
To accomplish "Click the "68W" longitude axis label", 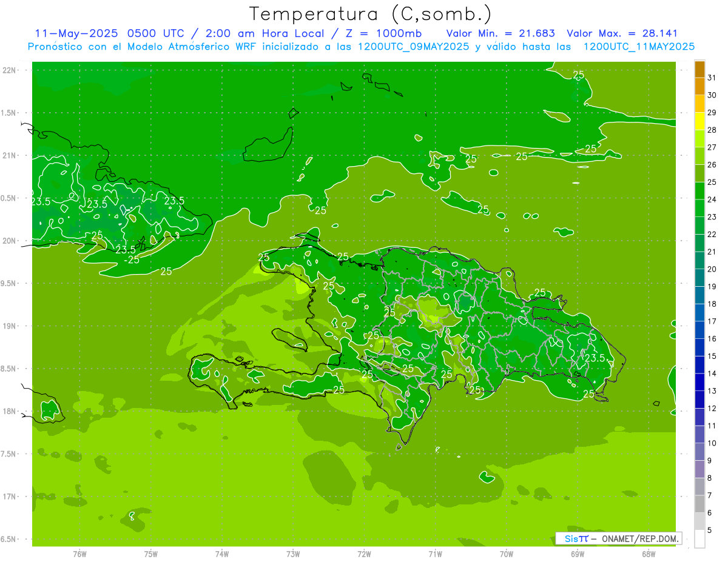I will coord(649,554).
